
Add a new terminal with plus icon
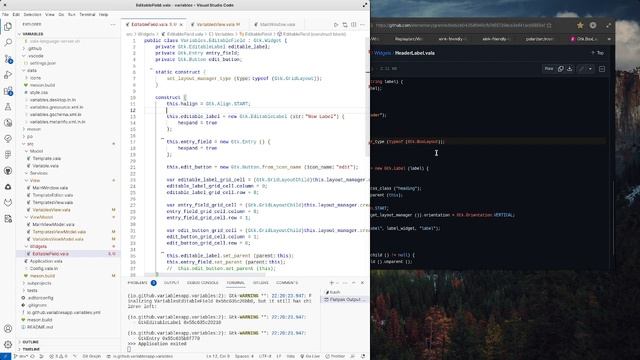tap(331, 282)
